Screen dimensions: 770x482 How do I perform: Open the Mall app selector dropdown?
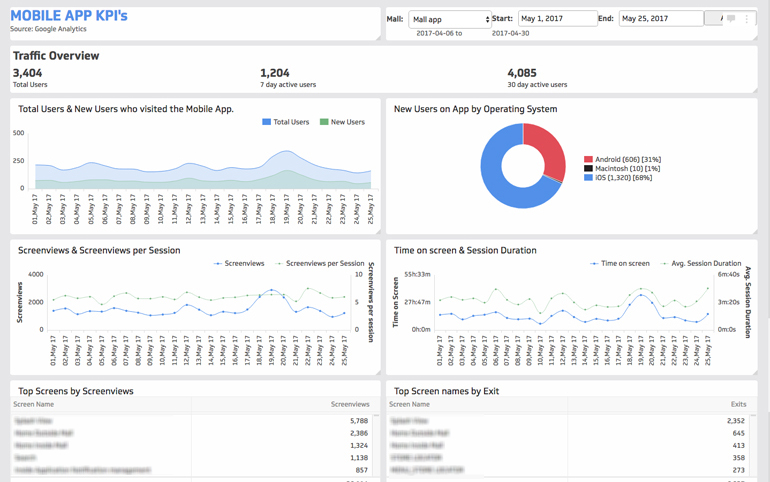(x=450, y=19)
